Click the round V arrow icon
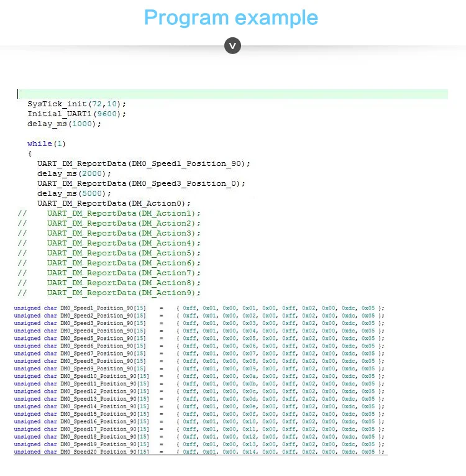466x476 pixels. pyautogui.click(x=232, y=46)
